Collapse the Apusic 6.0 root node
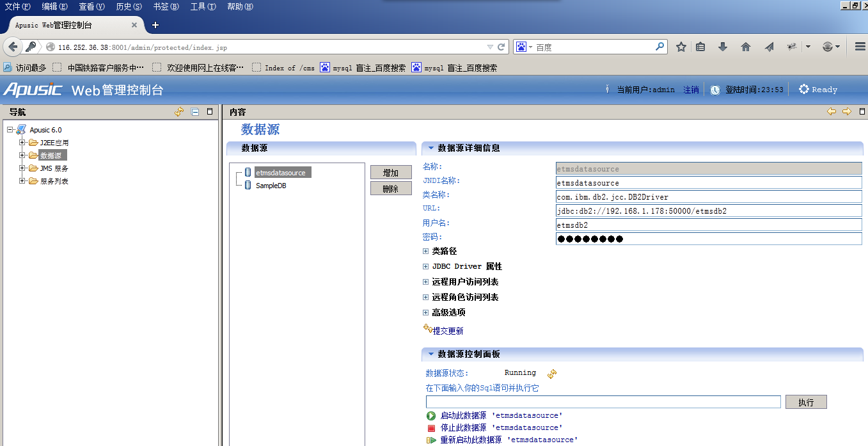The height and width of the screenshot is (446, 868). pyautogui.click(x=10, y=130)
